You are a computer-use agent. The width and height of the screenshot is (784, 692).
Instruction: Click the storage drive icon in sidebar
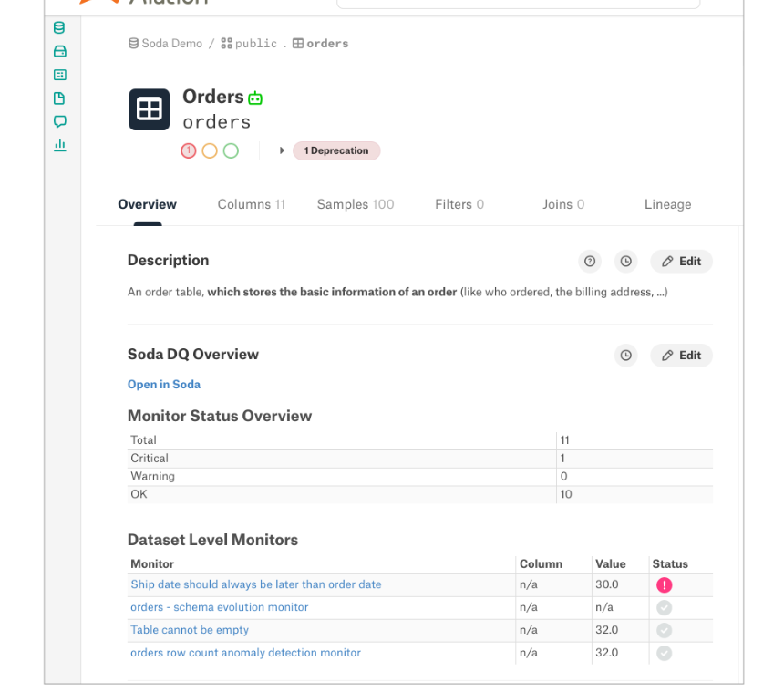point(60,51)
